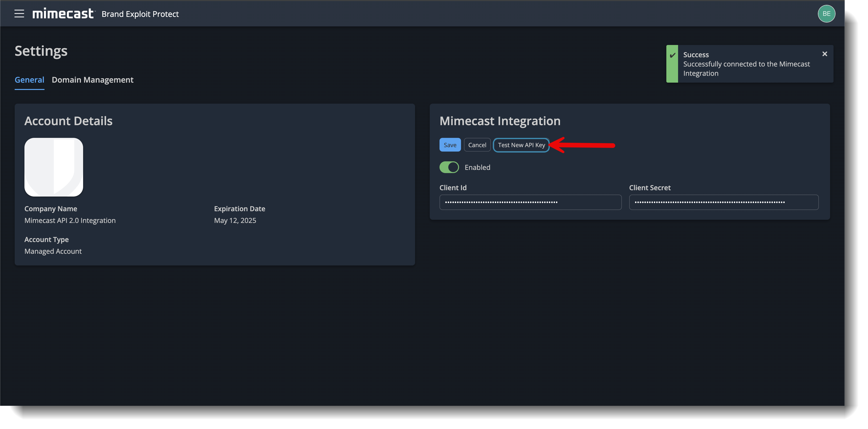Disable the Mimecast Integration Enabled toggle
Viewport: 868px width, 429px height.
click(449, 167)
